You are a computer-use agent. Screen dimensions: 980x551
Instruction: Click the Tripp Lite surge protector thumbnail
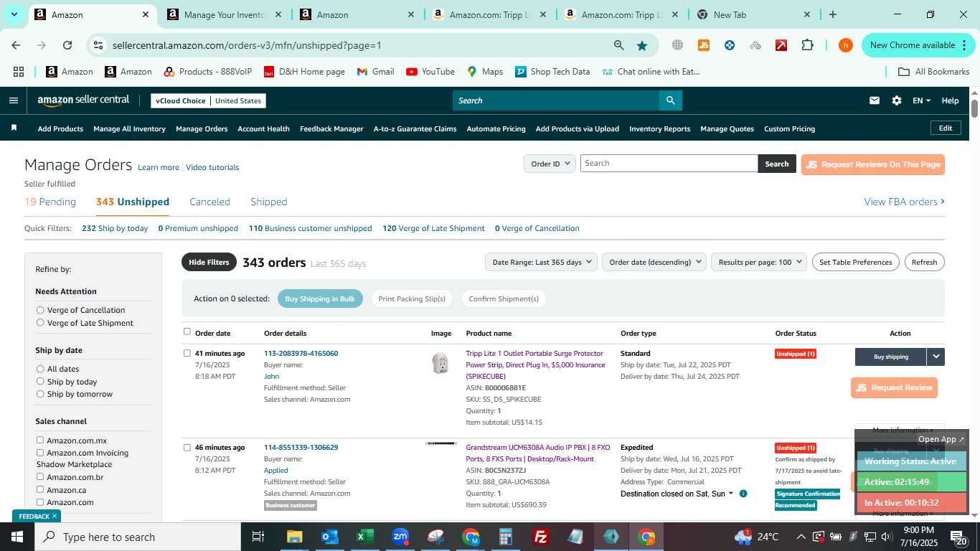coord(440,363)
